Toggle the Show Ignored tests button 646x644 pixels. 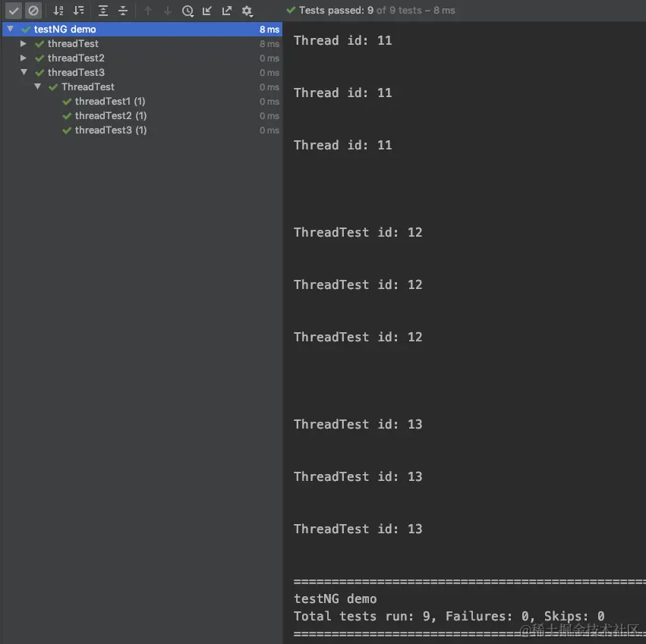33,11
